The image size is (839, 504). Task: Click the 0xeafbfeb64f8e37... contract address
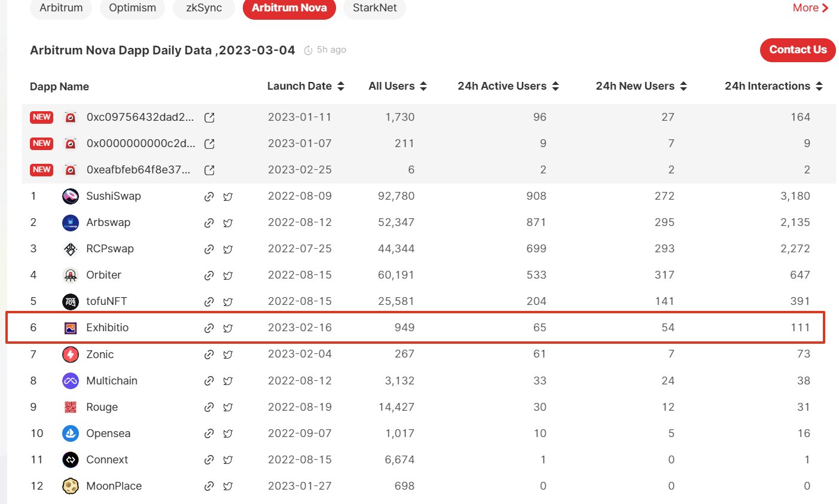click(x=139, y=170)
